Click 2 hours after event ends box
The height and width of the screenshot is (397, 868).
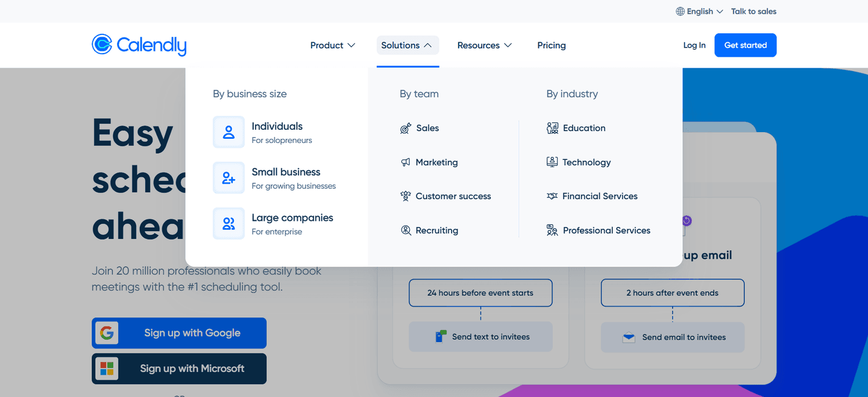[673, 293]
